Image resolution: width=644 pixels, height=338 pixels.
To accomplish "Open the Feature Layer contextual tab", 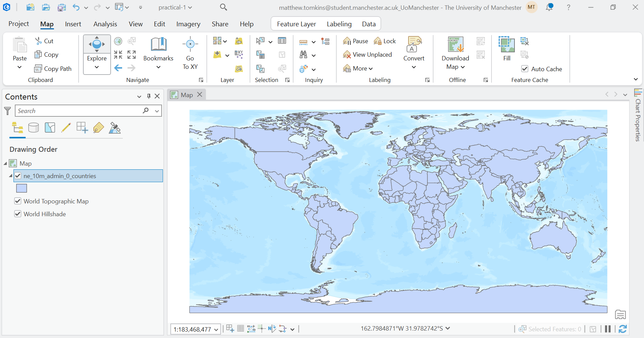I will (x=297, y=24).
